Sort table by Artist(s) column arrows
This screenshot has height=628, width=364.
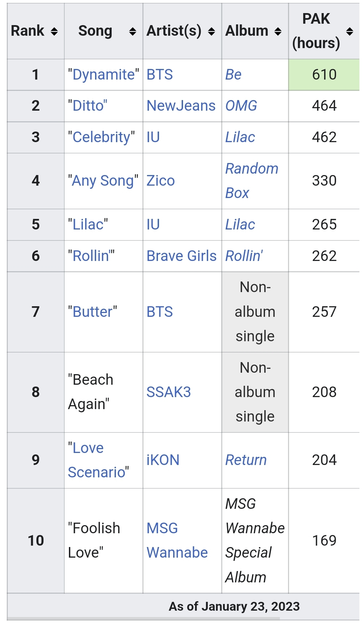[x=211, y=31]
